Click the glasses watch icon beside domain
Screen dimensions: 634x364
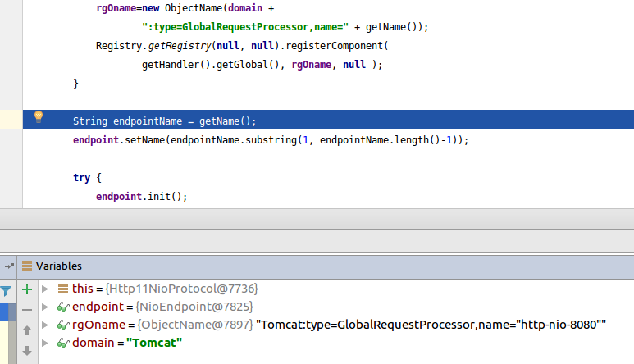[63, 343]
